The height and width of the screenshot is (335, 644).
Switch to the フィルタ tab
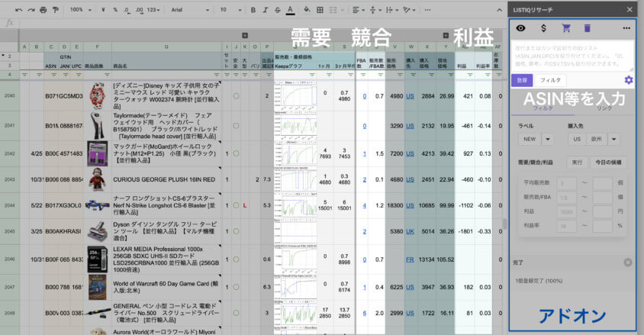[x=543, y=108]
